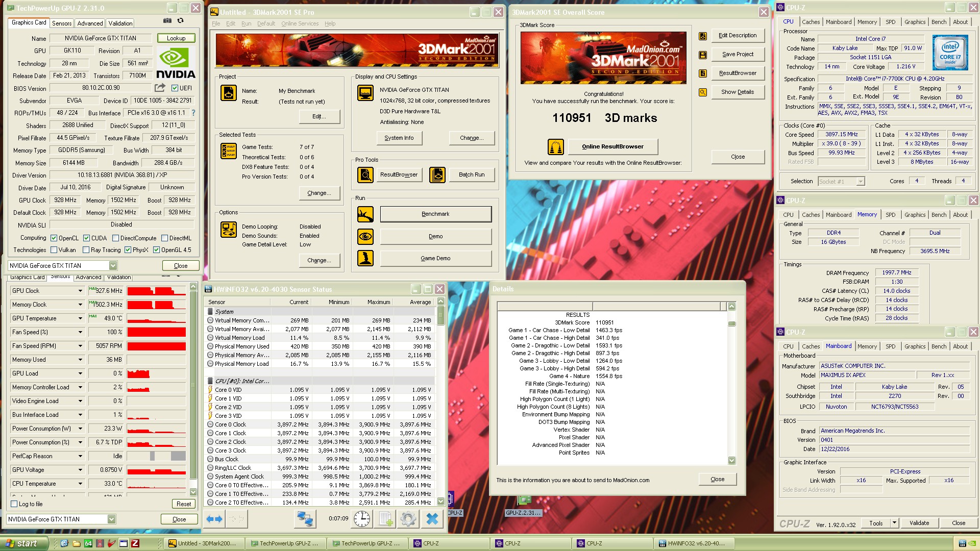Open GPU selector dropdown in upper GPU-Z
The image size is (980, 551).
click(113, 266)
